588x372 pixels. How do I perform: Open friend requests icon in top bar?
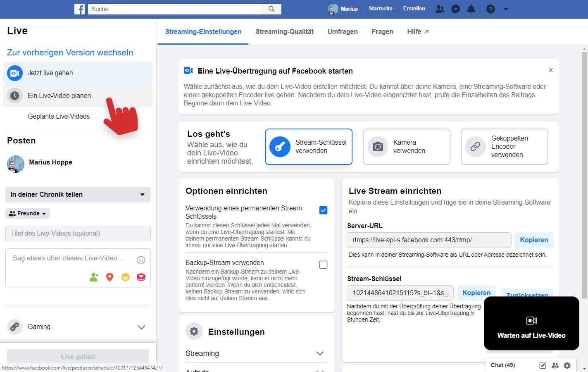(x=440, y=9)
